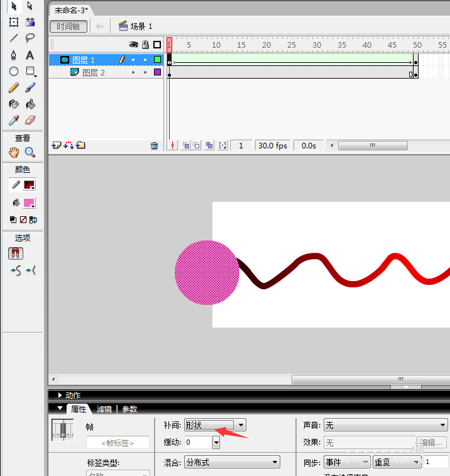The image size is (450, 476).
Task: Toggle edit multiple frames
Action: pos(209,146)
